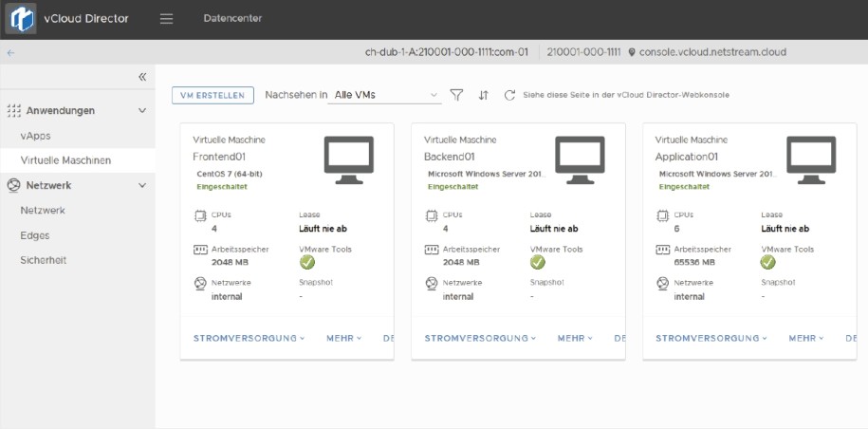
Task: Click the 65536 MB memory value
Action: pyautogui.click(x=694, y=262)
